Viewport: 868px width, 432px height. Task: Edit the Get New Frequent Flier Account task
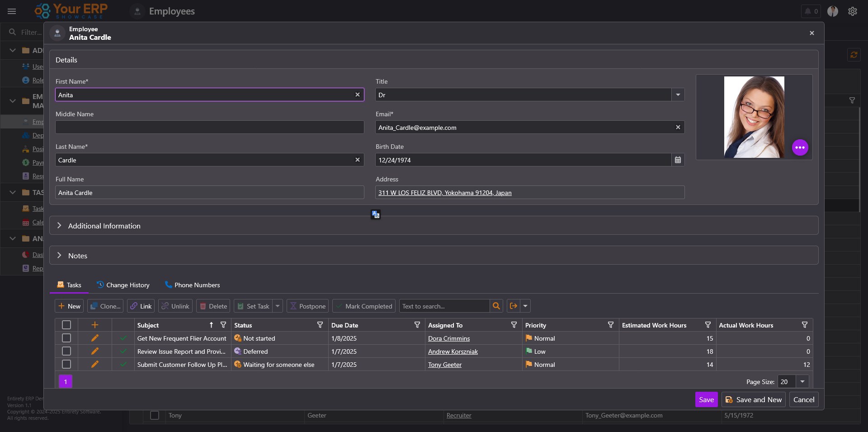(x=94, y=338)
